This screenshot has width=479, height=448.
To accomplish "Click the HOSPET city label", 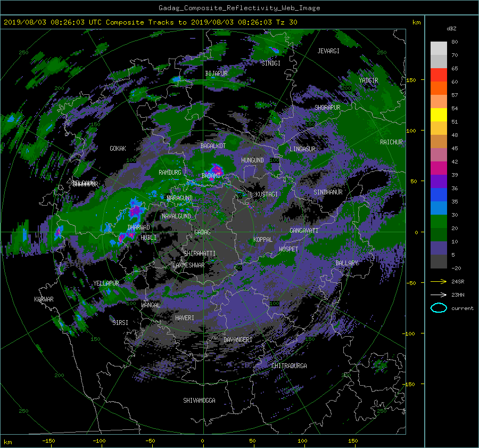I will tap(288, 249).
